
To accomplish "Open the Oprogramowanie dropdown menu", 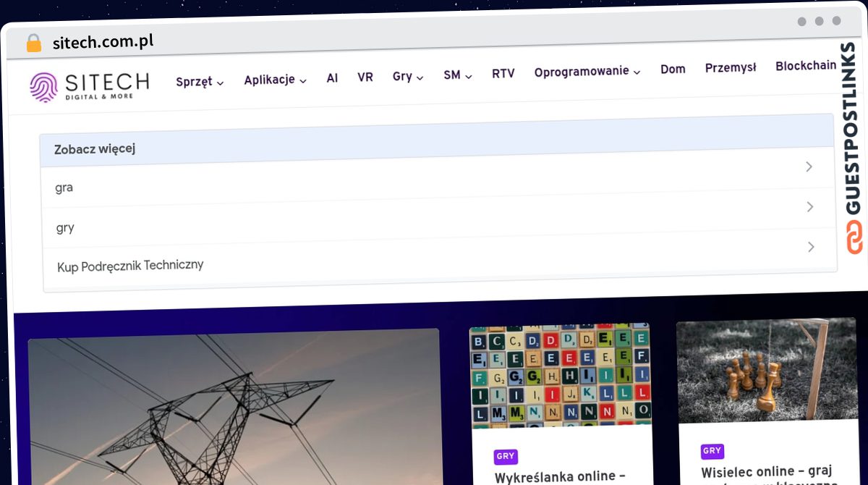I will [x=587, y=72].
